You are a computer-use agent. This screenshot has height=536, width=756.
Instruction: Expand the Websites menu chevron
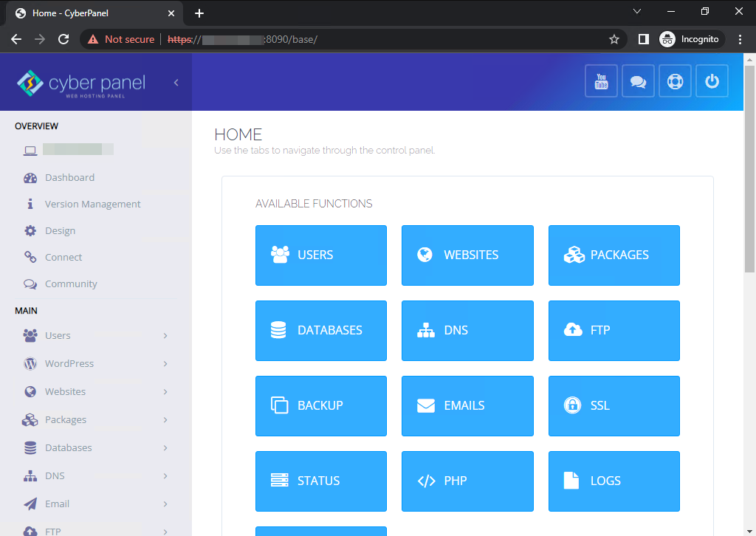[x=165, y=391]
